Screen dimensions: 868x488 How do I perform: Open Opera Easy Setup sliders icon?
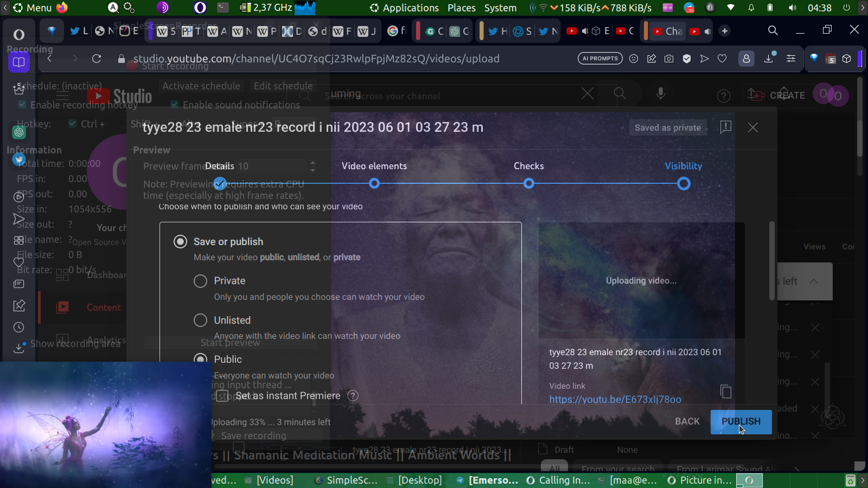point(791,59)
